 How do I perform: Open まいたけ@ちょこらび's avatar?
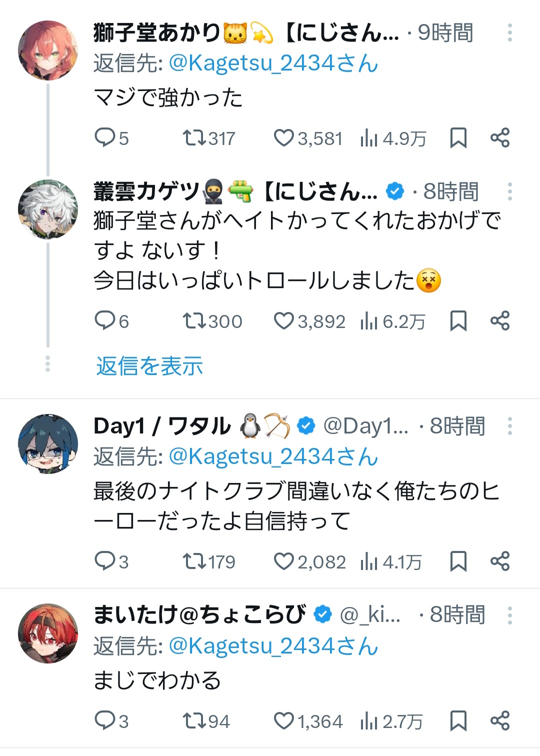(48, 633)
